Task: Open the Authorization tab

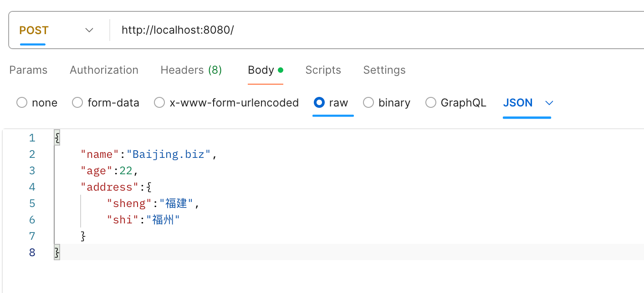Action: coord(104,70)
